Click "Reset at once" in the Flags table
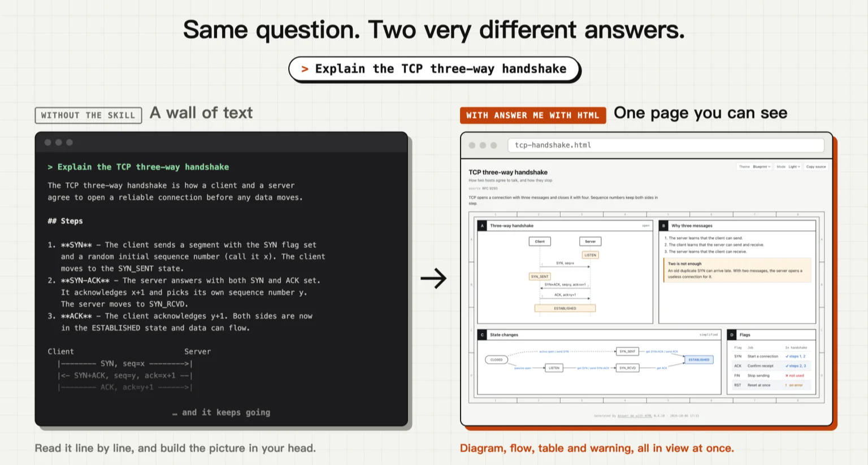Image resolution: width=868 pixels, height=465 pixels. 759,385
